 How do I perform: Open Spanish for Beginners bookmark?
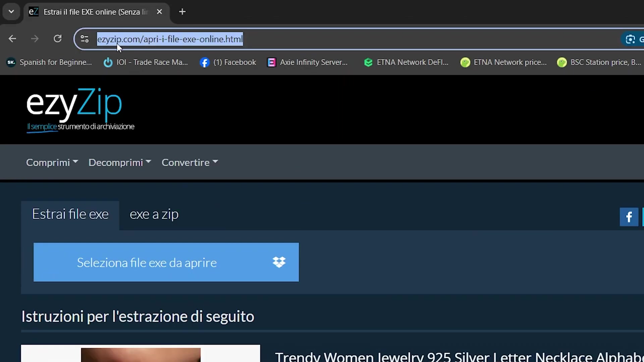point(49,62)
